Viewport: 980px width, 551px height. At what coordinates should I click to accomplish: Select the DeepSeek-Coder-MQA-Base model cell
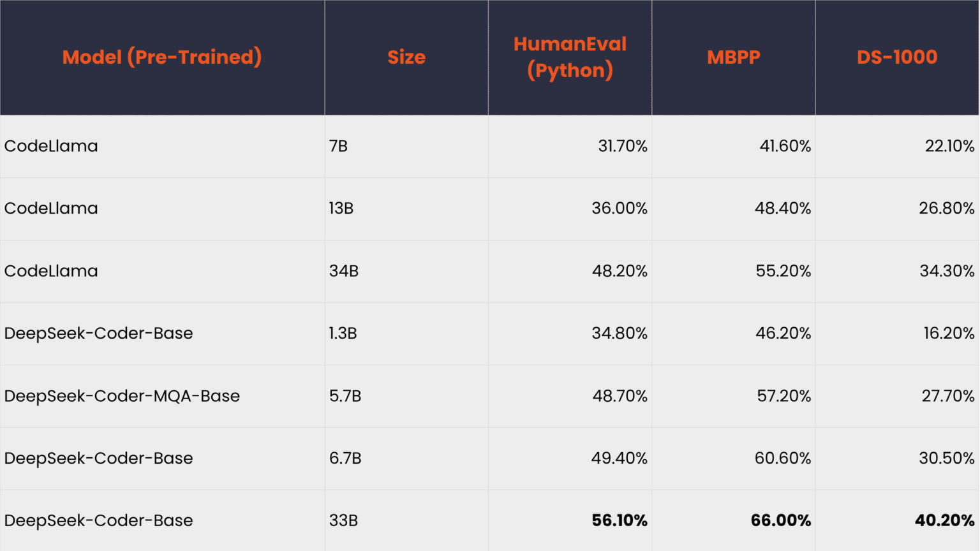click(x=122, y=396)
